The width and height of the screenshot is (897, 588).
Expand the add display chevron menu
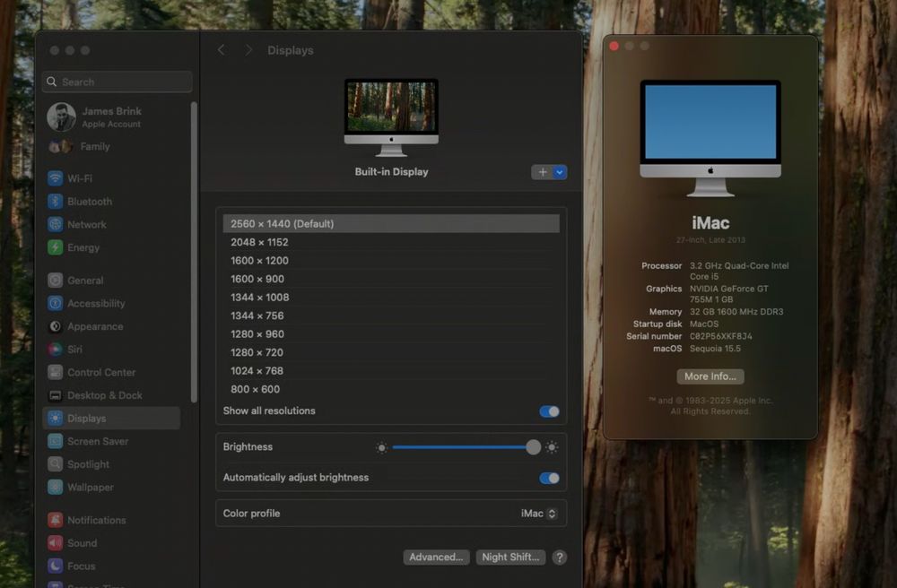click(x=560, y=172)
